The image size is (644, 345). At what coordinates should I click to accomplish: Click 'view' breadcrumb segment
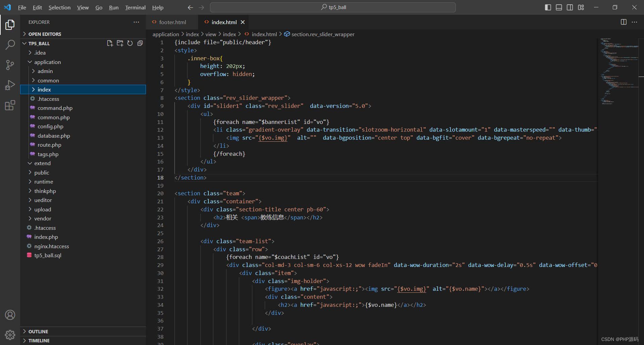click(211, 34)
